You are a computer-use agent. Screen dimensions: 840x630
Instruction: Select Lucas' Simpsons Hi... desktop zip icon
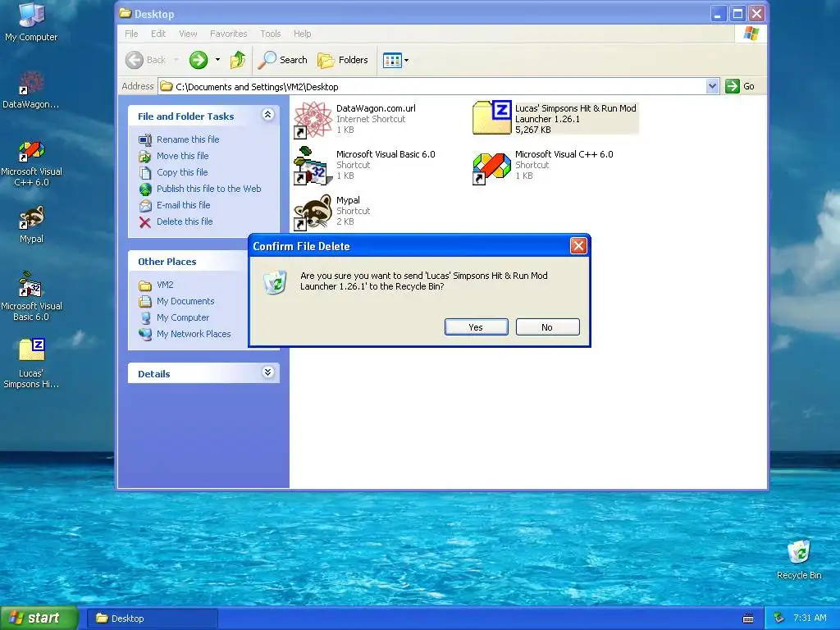tap(31, 363)
